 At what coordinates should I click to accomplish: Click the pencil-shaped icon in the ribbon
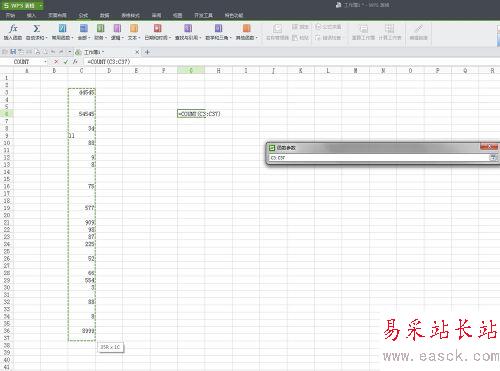419,29
